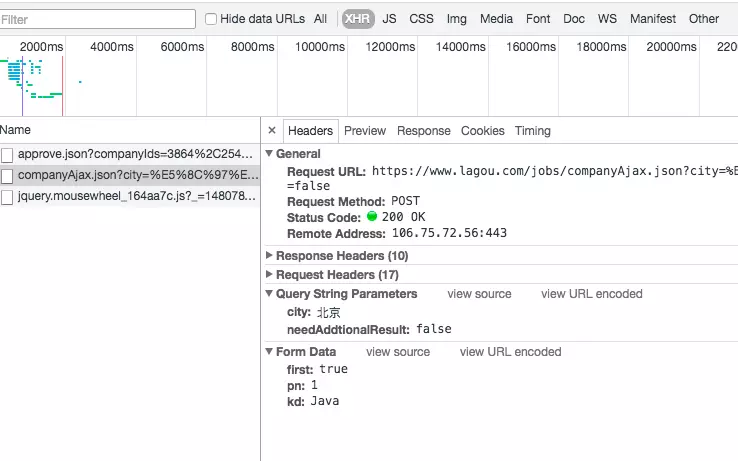The image size is (738, 461).
Task: Close the request details panel
Action: point(272,131)
